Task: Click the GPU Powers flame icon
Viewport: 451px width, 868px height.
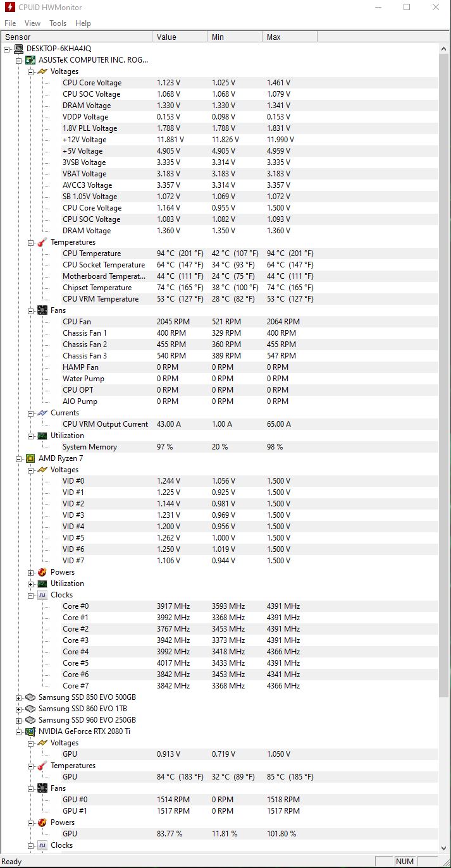Action: click(x=42, y=822)
